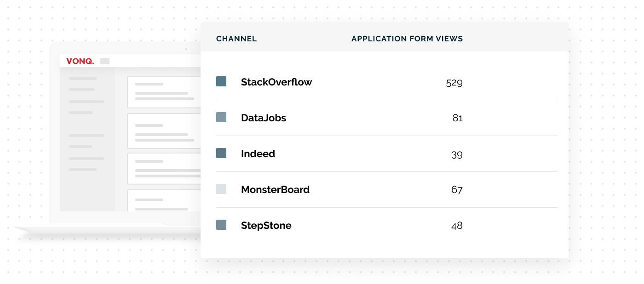Select the Indeed channel row label
Viewport: 644px width, 284px height.
[x=258, y=154]
